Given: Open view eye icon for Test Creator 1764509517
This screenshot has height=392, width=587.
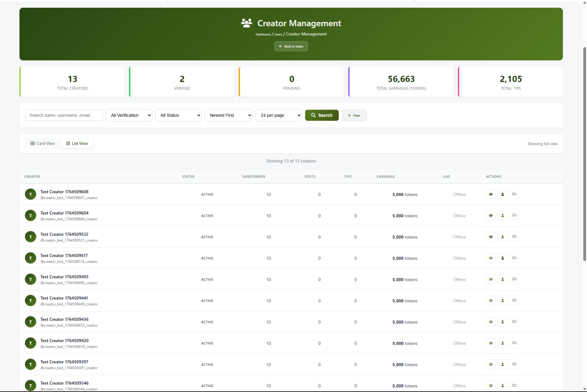Looking at the screenshot, I should [491, 258].
